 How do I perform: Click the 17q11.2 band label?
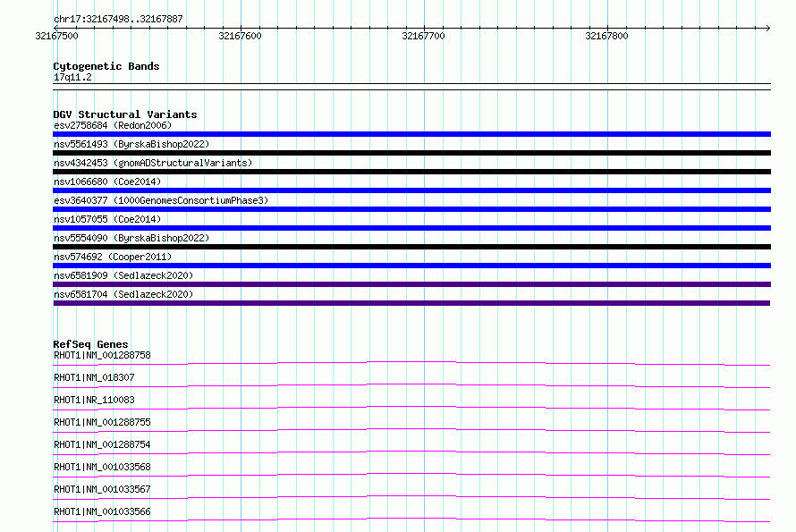coord(72,77)
